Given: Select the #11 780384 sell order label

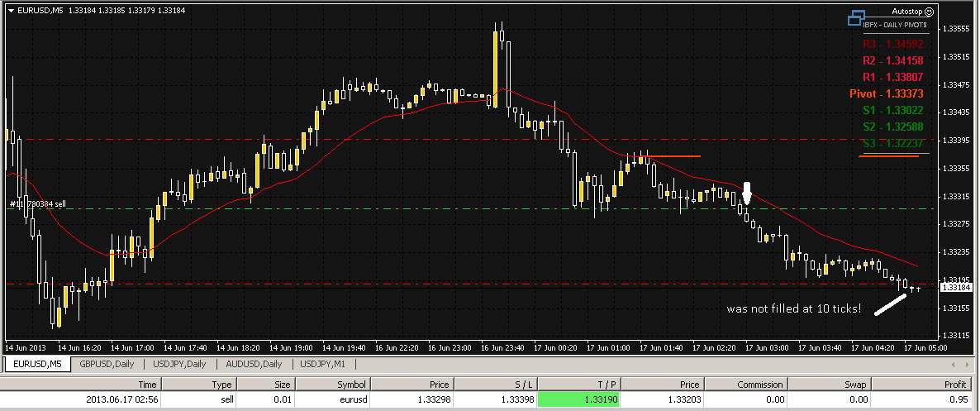Looking at the screenshot, I should click(x=38, y=204).
